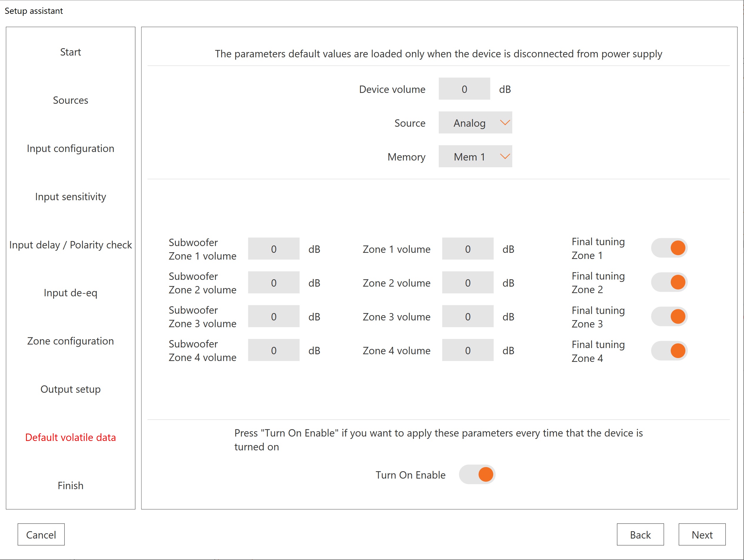This screenshot has height=560, width=744.
Task: Click the Device volume field
Action: point(464,89)
